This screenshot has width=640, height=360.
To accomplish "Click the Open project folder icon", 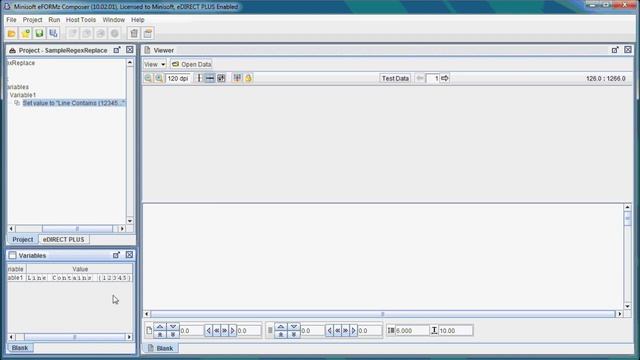I will pyautogui.click(x=11, y=33).
